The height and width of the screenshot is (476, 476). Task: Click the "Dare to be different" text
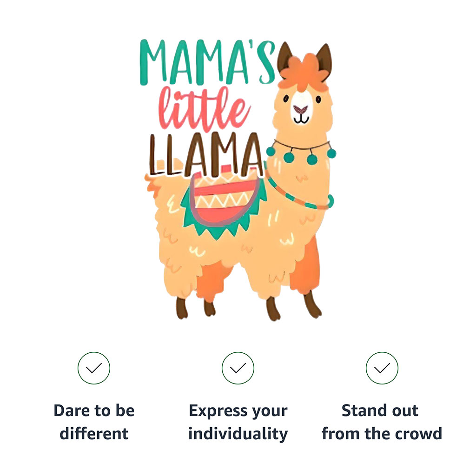[x=94, y=422]
